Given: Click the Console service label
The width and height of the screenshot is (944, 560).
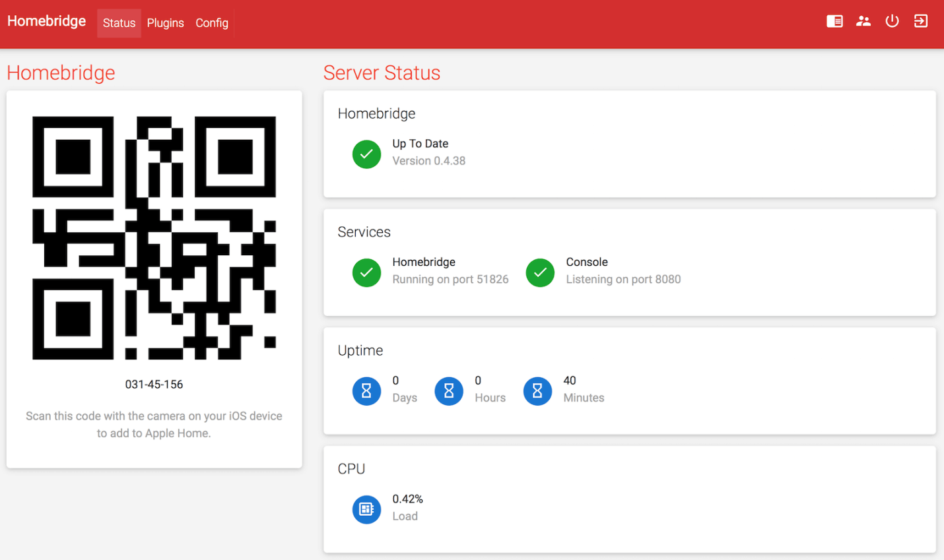Looking at the screenshot, I should pos(587,262).
